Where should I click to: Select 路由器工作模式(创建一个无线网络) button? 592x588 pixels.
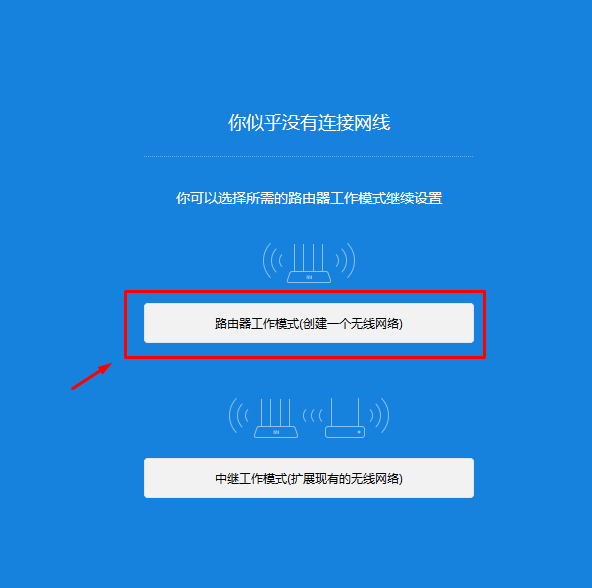(x=308, y=323)
